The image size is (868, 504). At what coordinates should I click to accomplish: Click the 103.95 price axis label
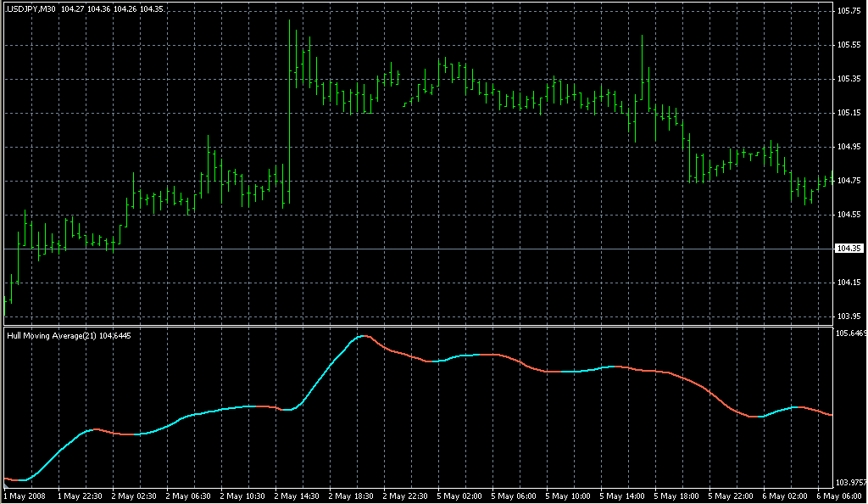pyautogui.click(x=849, y=316)
